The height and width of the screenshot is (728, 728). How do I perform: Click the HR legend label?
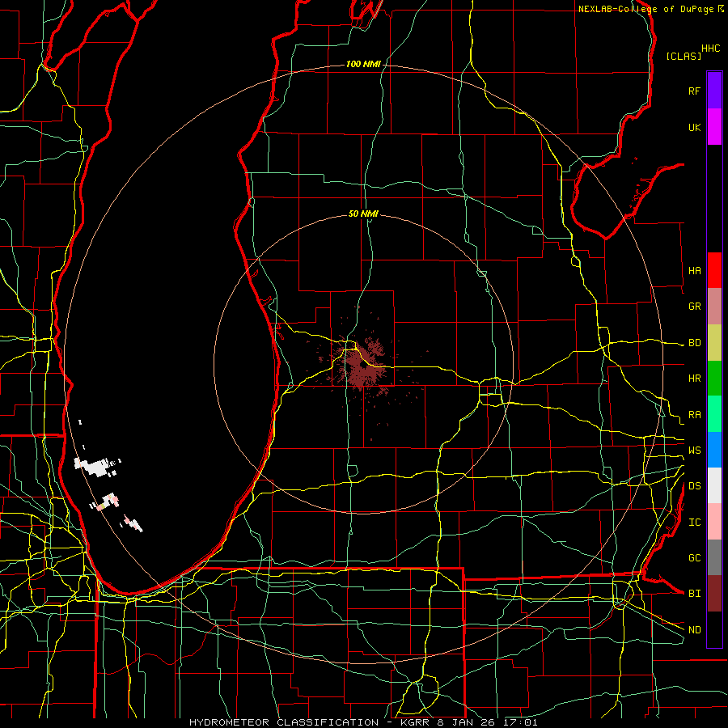point(694,379)
